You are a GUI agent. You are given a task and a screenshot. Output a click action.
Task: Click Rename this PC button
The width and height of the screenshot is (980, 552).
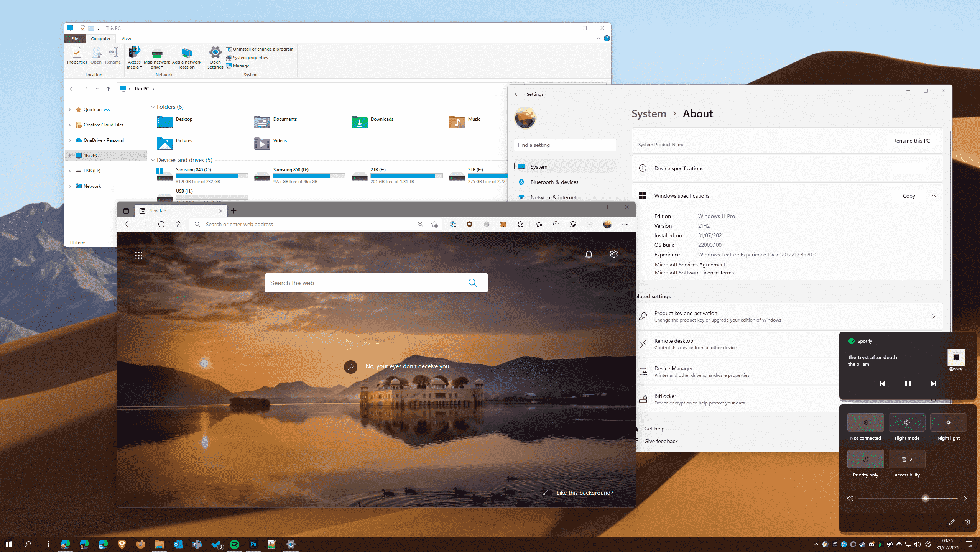911,141
